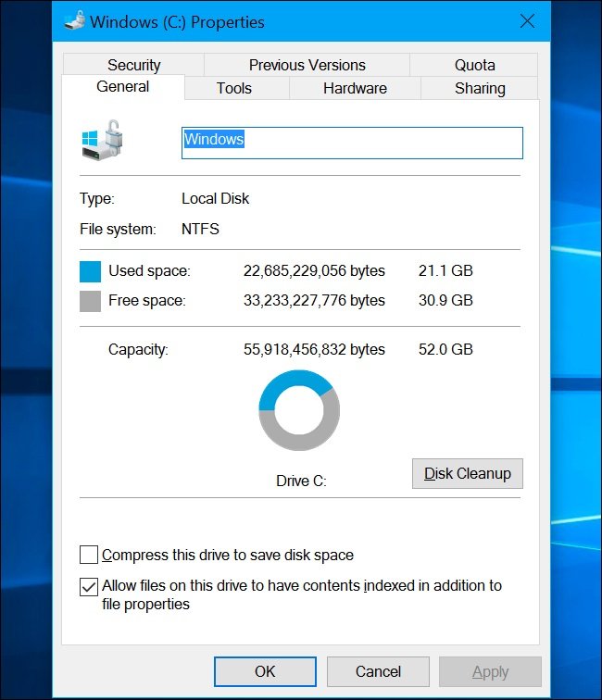This screenshot has height=700, width=602.
Task: Confirm with the OK button
Action: (265, 671)
